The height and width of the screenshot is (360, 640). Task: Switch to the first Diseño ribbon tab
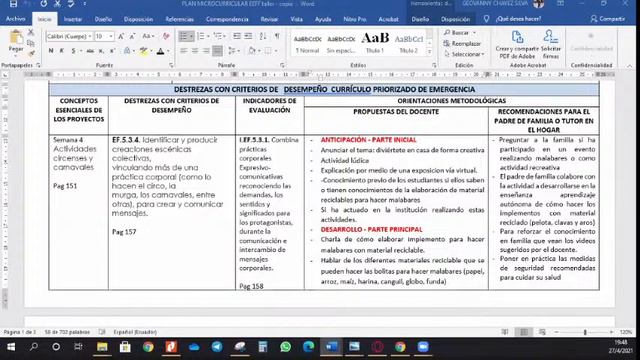click(x=103, y=19)
